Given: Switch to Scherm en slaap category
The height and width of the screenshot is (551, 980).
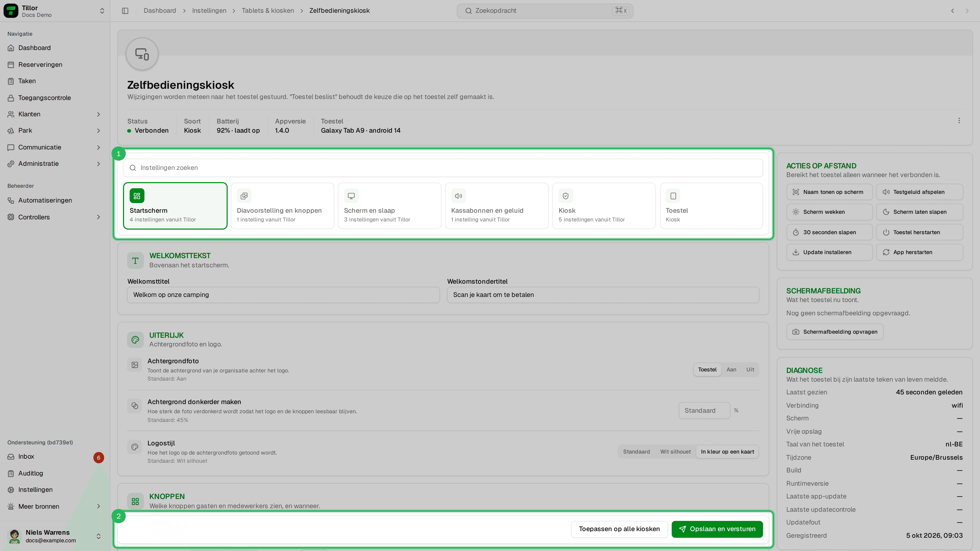Looking at the screenshot, I should pyautogui.click(x=389, y=206).
